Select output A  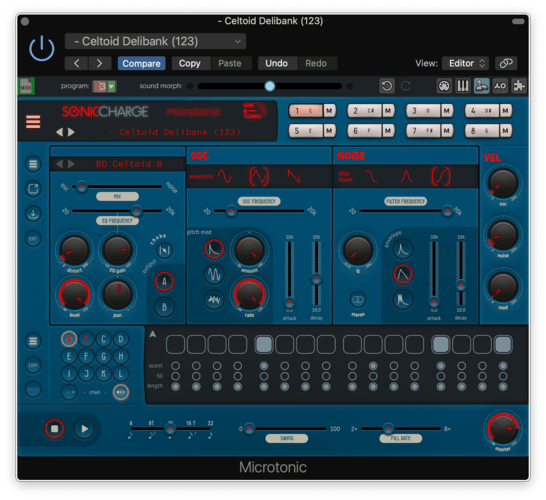[164, 281]
